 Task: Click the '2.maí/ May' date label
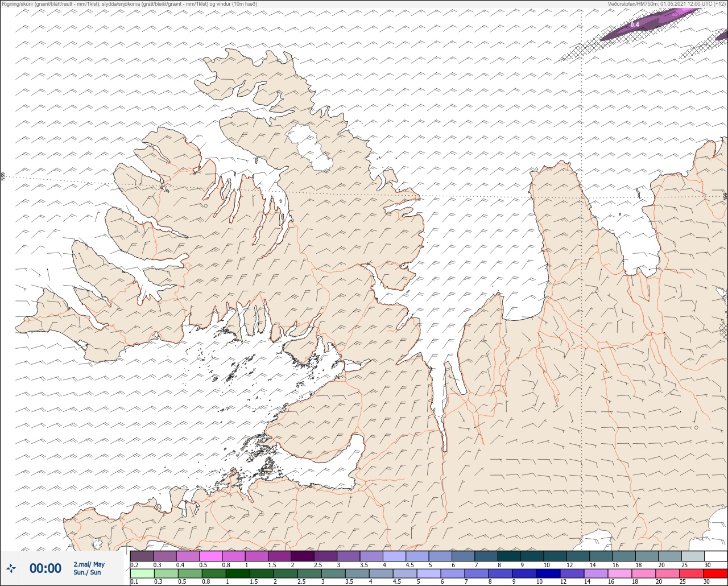(89, 564)
